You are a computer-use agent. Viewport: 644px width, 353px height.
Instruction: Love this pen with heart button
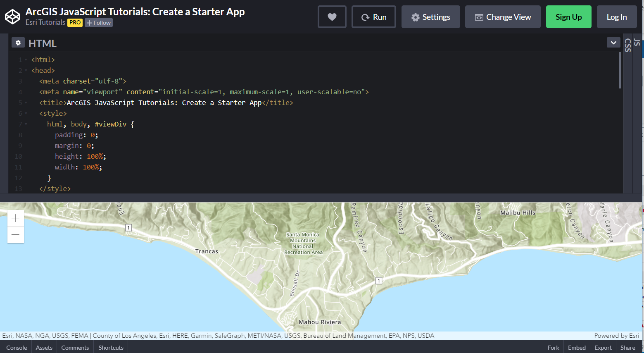click(x=332, y=17)
